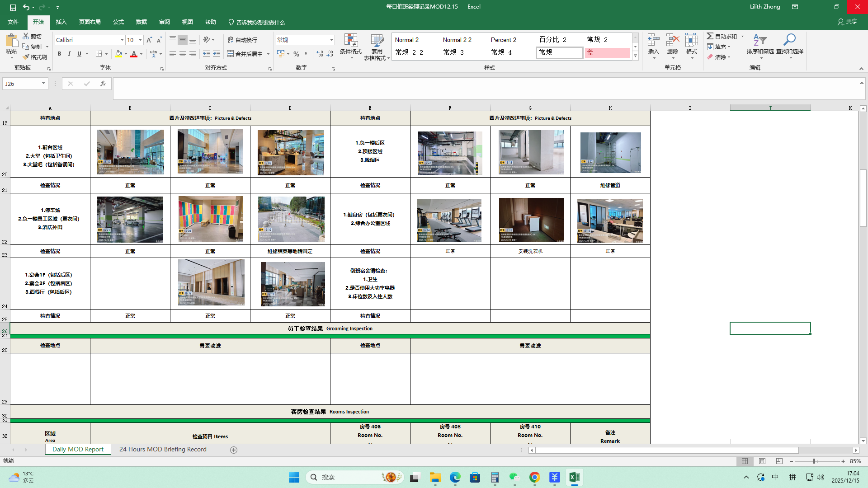This screenshot has height=488, width=868.
Task: Click the Share button
Action: click(x=847, y=22)
